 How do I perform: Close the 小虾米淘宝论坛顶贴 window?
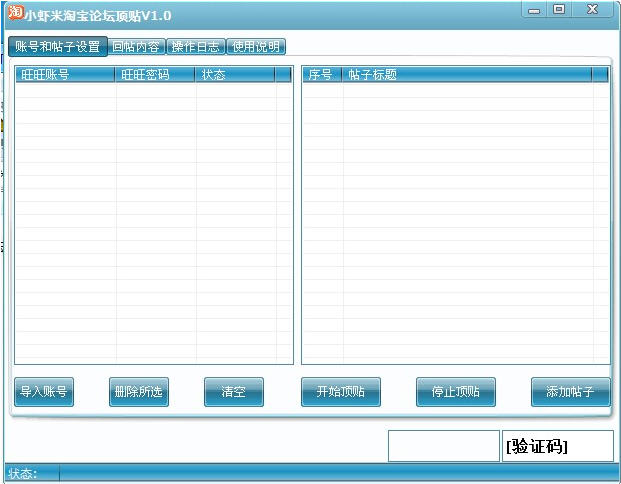pos(592,10)
